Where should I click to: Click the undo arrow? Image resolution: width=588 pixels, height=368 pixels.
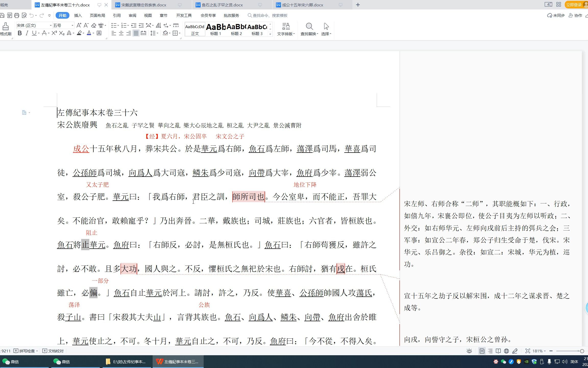pyautogui.click(x=31, y=15)
